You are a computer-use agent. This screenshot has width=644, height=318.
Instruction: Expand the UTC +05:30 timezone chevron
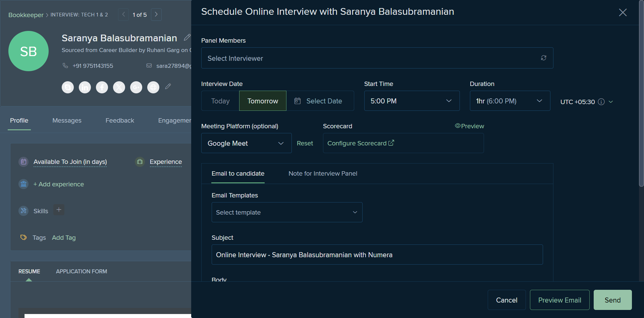[x=611, y=102]
